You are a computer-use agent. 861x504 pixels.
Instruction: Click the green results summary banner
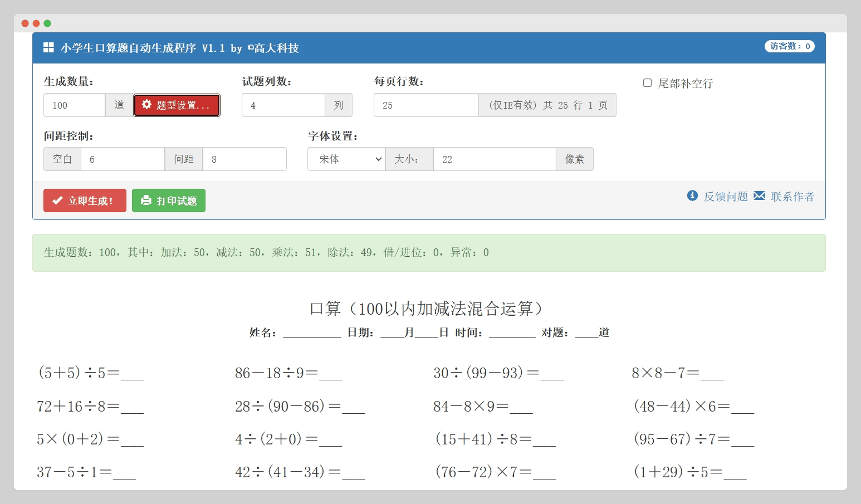429,253
